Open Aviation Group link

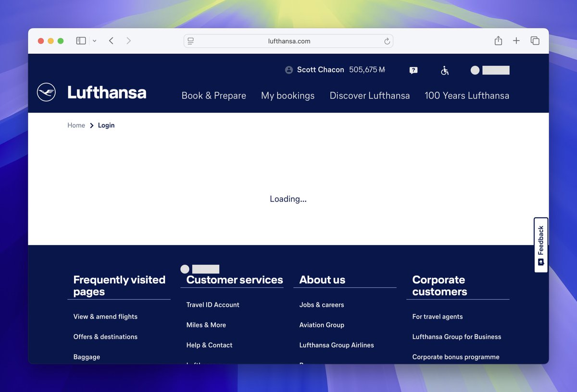(x=322, y=325)
